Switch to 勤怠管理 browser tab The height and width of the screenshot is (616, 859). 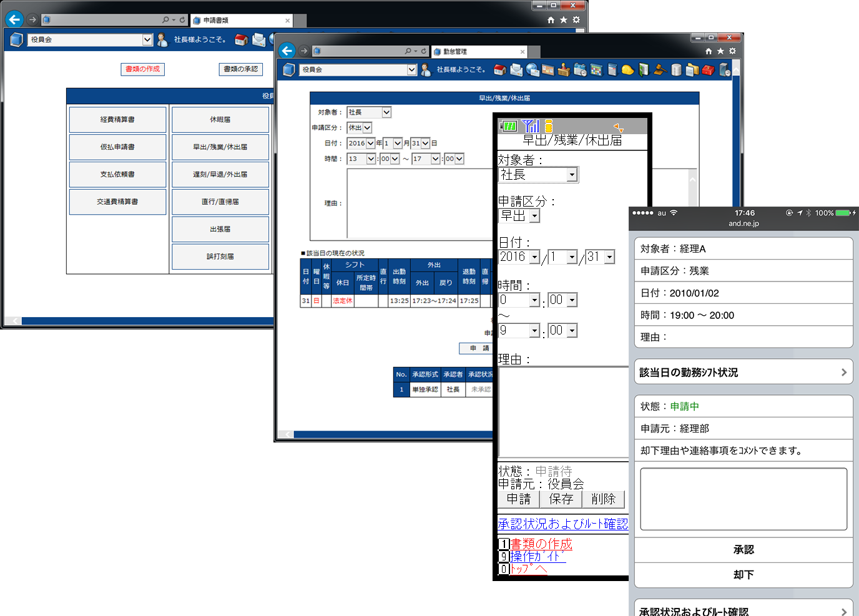[x=479, y=51]
